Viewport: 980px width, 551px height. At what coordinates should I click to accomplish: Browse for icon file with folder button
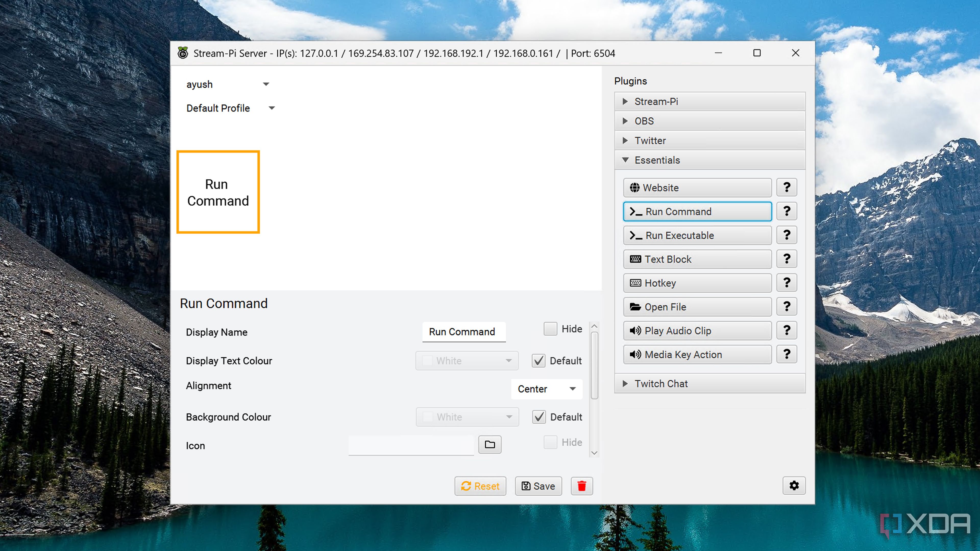click(x=490, y=444)
